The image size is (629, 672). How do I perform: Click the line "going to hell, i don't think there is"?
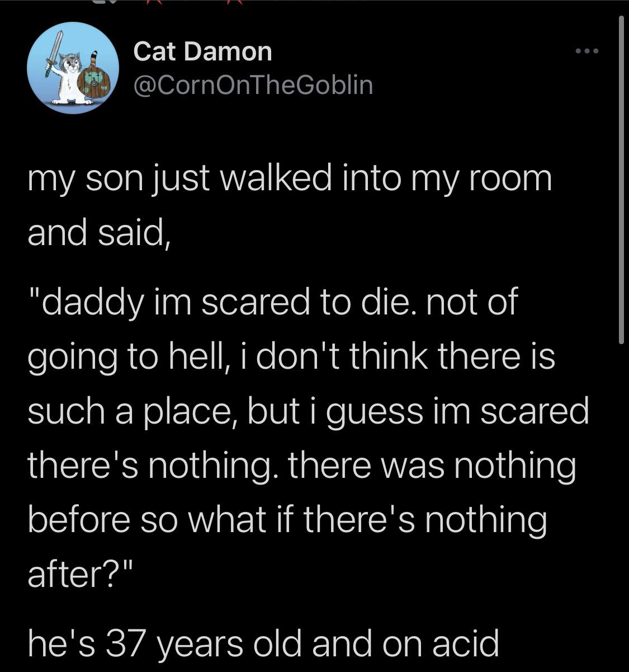pyautogui.click(x=291, y=356)
